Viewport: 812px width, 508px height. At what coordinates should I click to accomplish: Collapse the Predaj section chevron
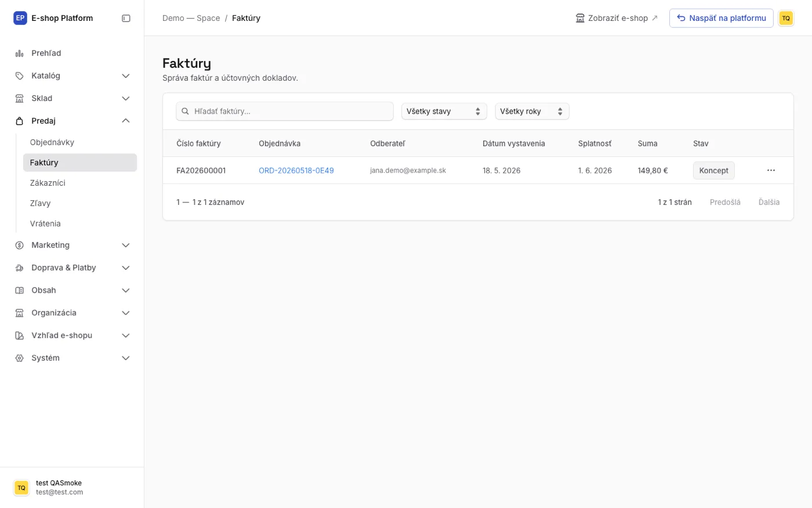point(125,121)
